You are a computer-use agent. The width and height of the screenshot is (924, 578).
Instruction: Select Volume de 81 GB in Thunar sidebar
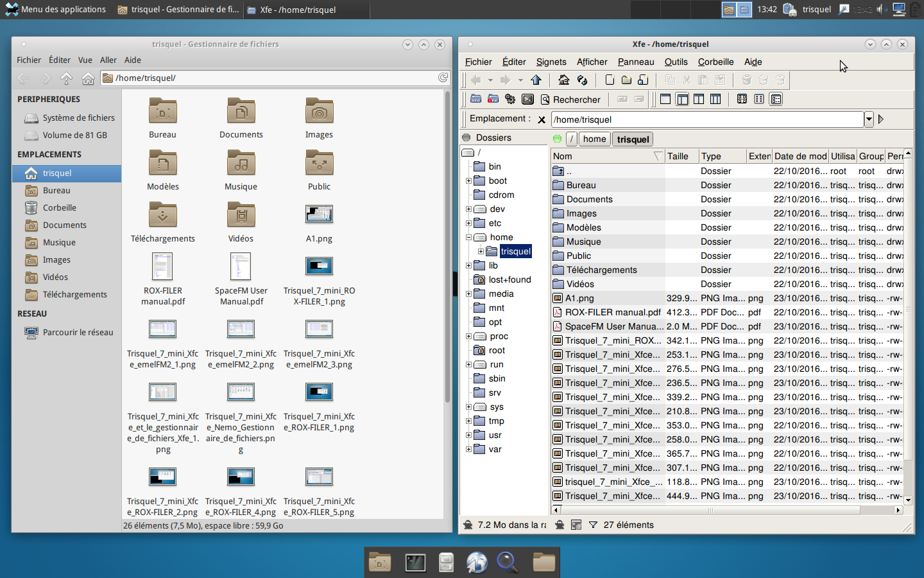(x=67, y=135)
